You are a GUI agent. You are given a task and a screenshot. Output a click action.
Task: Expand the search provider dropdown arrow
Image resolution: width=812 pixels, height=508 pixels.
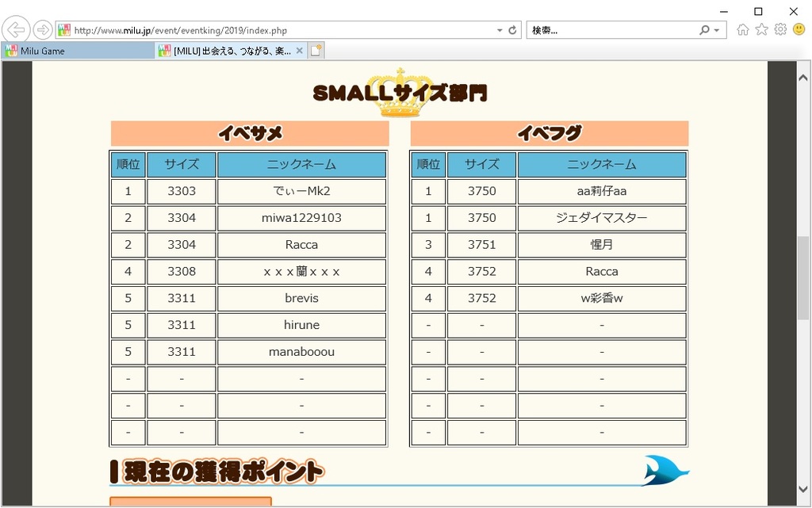pyautogui.click(x=717, y=30)
